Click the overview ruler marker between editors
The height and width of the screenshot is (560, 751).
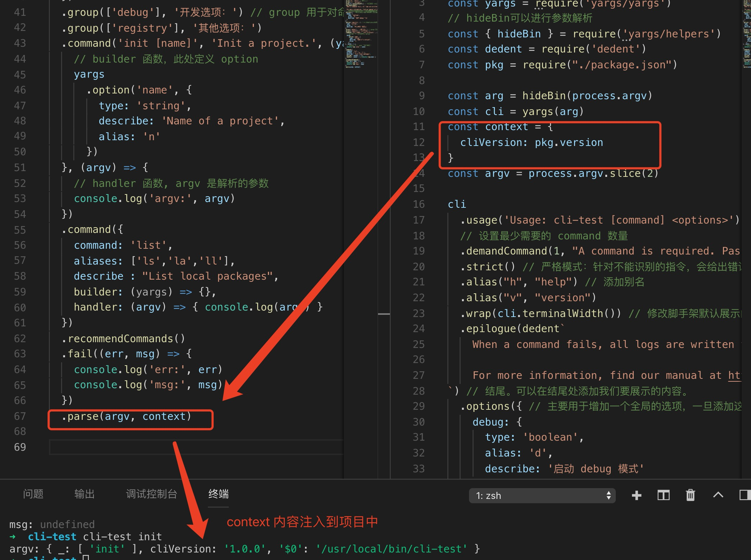pyautogui.click(x=384, y=314)
